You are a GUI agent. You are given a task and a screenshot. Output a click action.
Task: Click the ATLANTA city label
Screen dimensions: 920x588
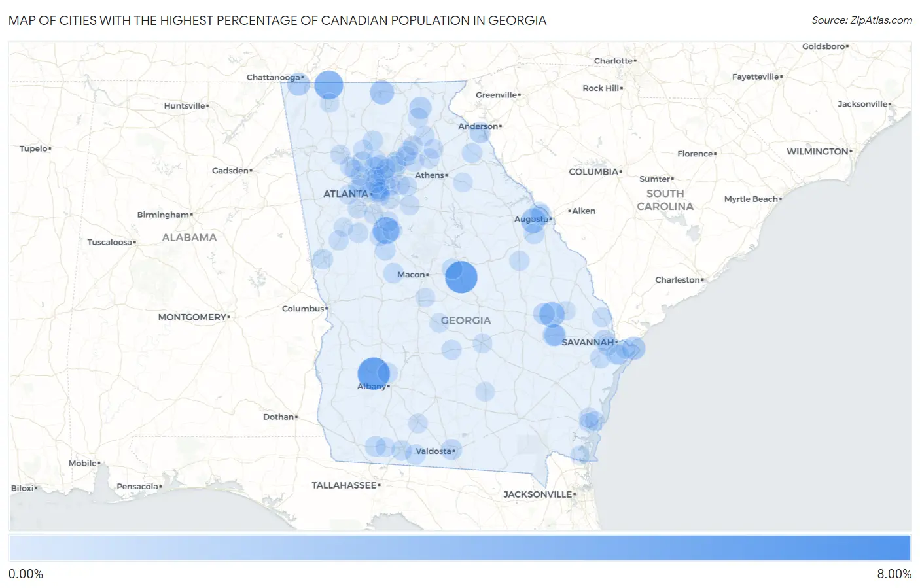click(x=345, y=194)
